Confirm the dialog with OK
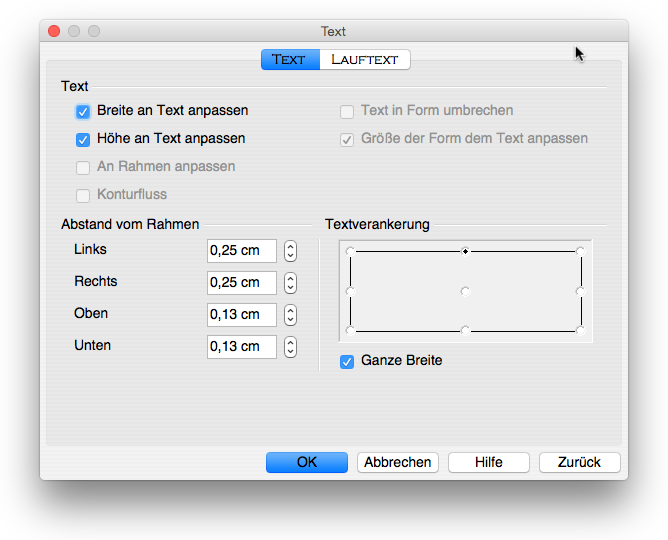Viewport: 668px width, 540px height. click(x=307, y=462)
